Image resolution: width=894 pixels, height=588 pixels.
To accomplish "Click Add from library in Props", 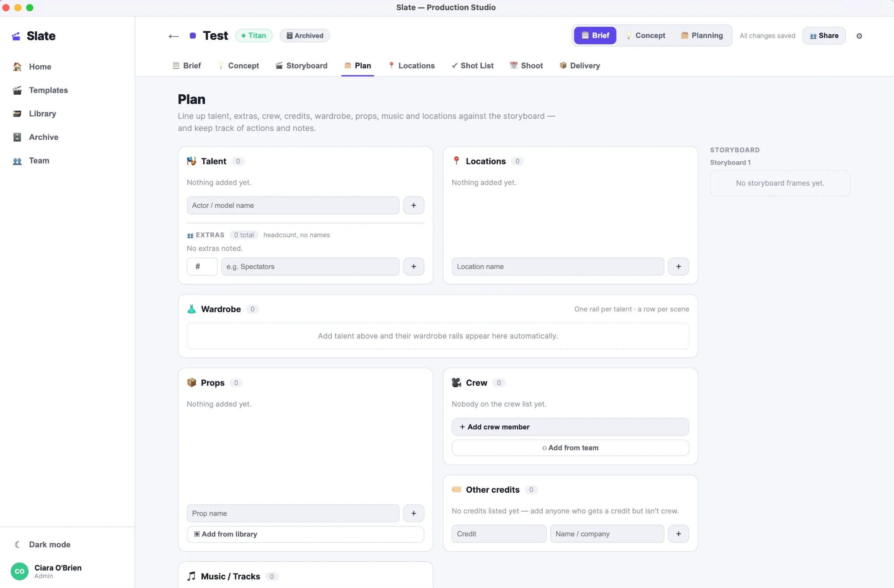I will click(x=305, y=534).
